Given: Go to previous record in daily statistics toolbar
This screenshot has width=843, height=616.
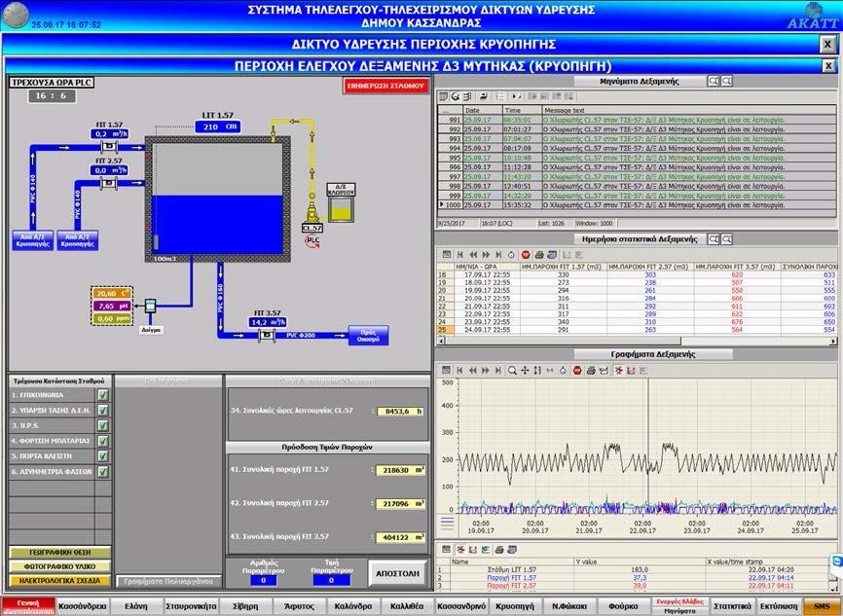Looking at the screenshot, I should point(473,255).
